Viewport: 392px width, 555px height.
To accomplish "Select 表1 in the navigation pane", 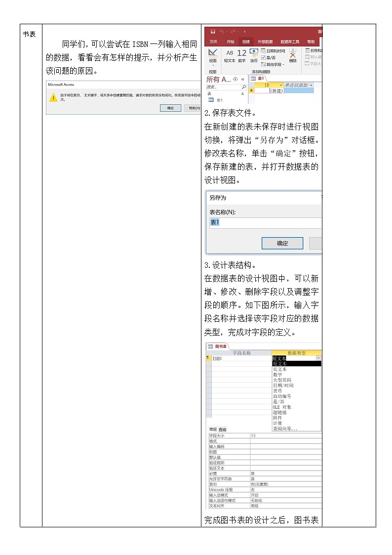I will (216, 100).
